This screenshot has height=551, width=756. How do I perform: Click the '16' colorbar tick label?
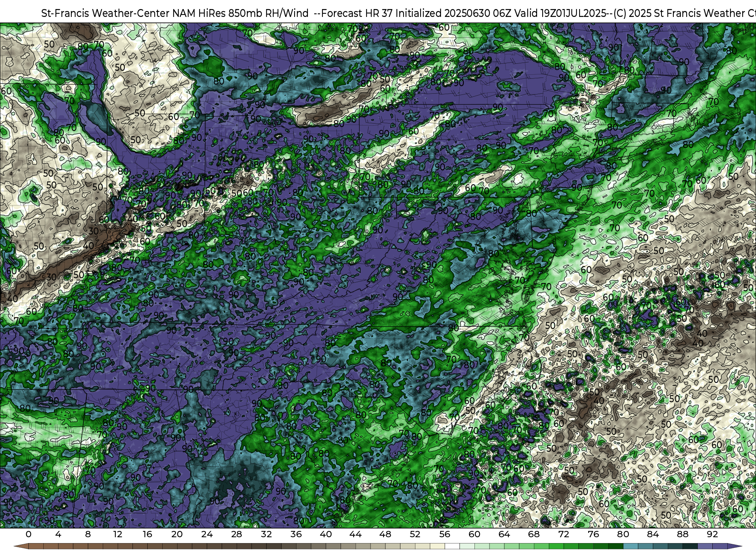(147, 534)
